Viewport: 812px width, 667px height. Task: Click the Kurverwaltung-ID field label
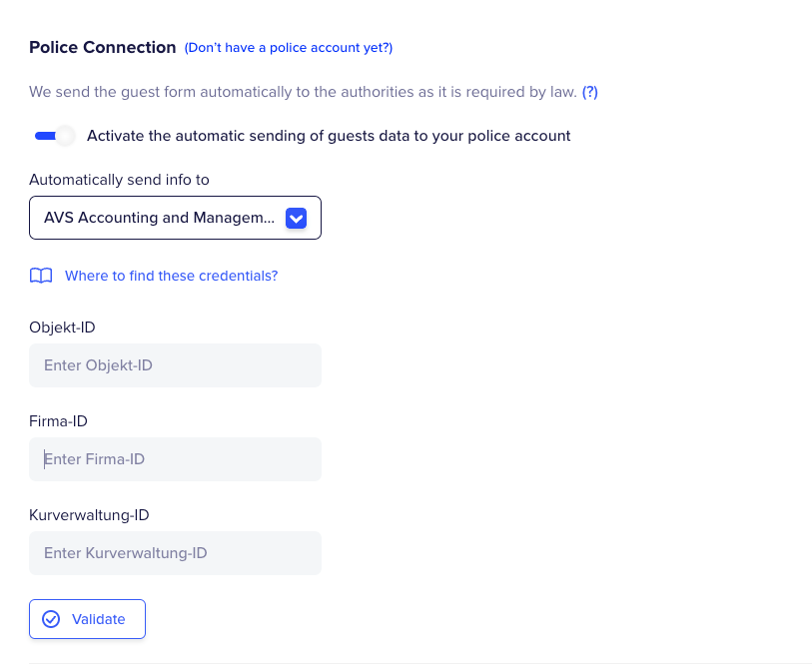coord(89,515)
